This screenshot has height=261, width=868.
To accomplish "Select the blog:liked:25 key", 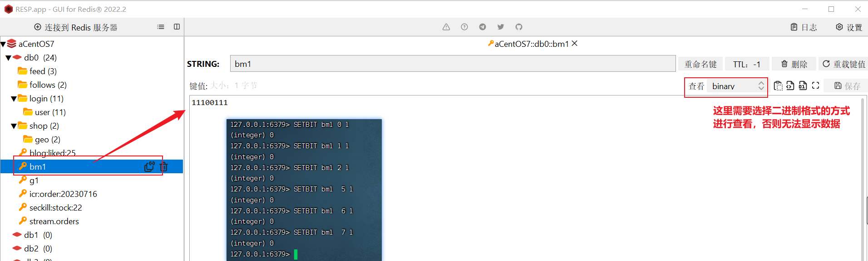I will [x=52, y=153].
